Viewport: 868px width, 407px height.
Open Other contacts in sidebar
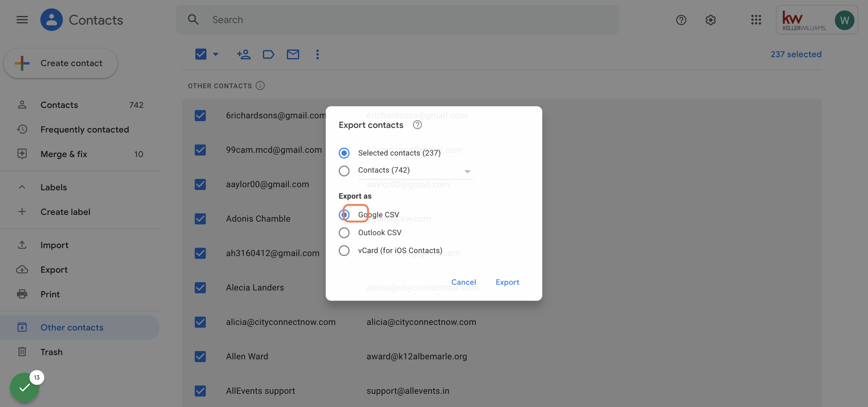(x=80, y=327)
